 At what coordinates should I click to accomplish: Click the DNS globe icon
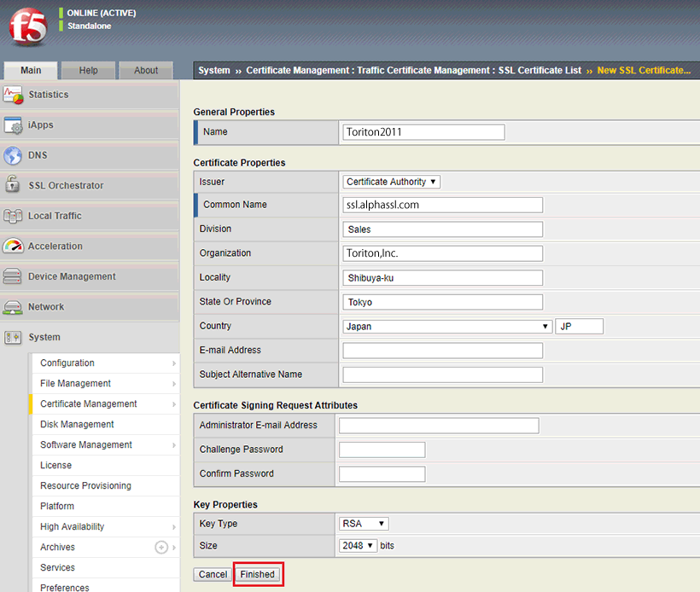pos(13,156)
